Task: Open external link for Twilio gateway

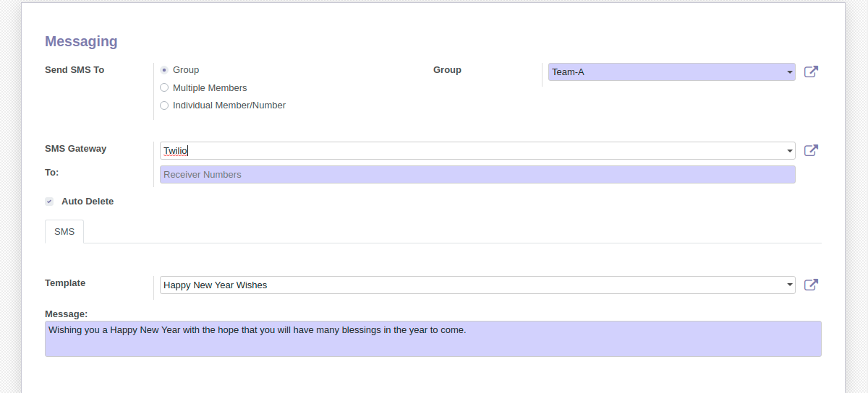Action: (811, 150)
